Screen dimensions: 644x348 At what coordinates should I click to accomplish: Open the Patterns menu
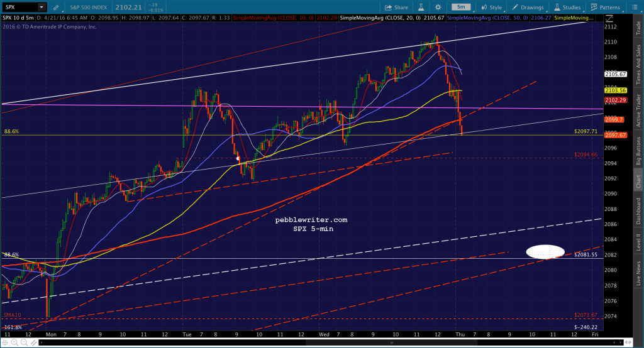(x=606, y=8)
